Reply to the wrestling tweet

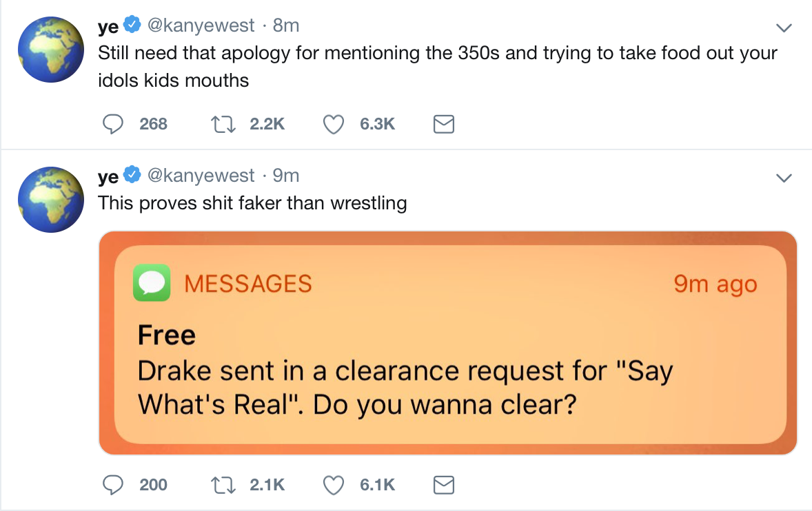pyautogui.click(x=112, y=485)
